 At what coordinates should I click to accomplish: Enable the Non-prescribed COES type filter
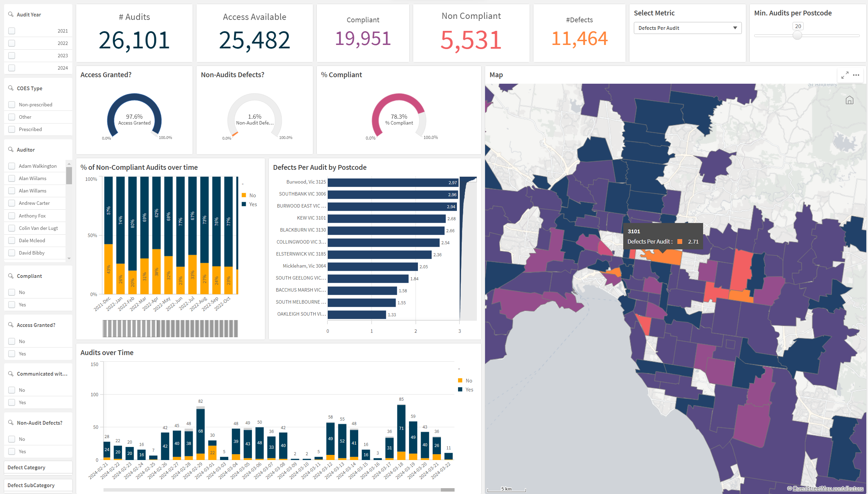click(x=12, y=105)
